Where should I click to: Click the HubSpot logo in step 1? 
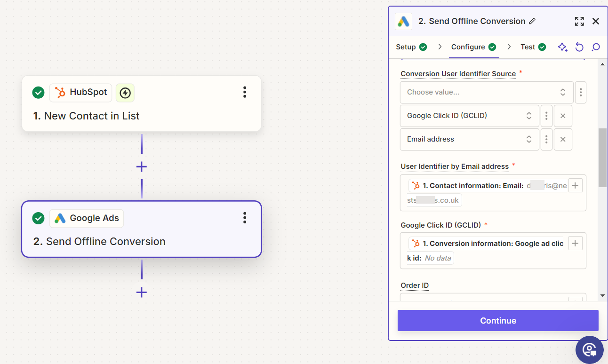click(x=60, y=92)
